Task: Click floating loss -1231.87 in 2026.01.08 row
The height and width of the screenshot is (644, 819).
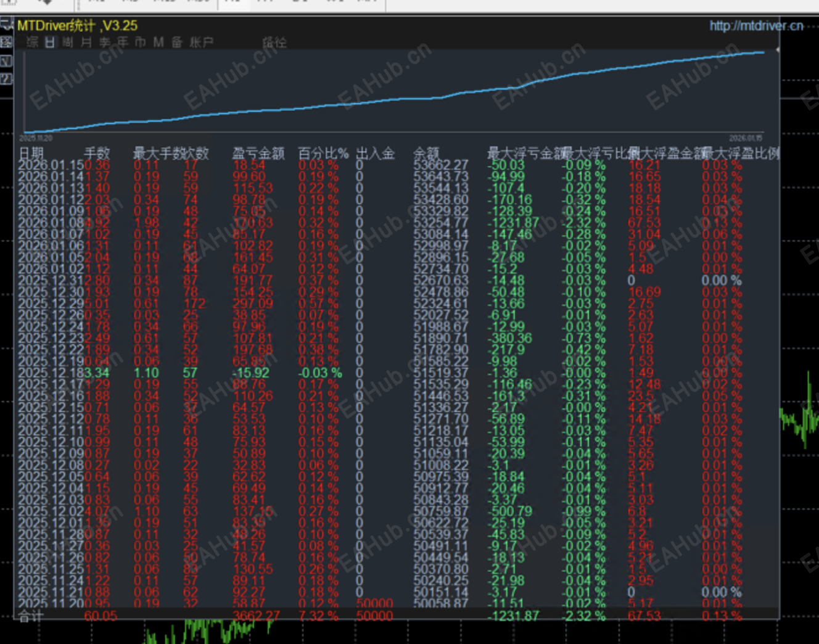Action: [x=513, y=223]
